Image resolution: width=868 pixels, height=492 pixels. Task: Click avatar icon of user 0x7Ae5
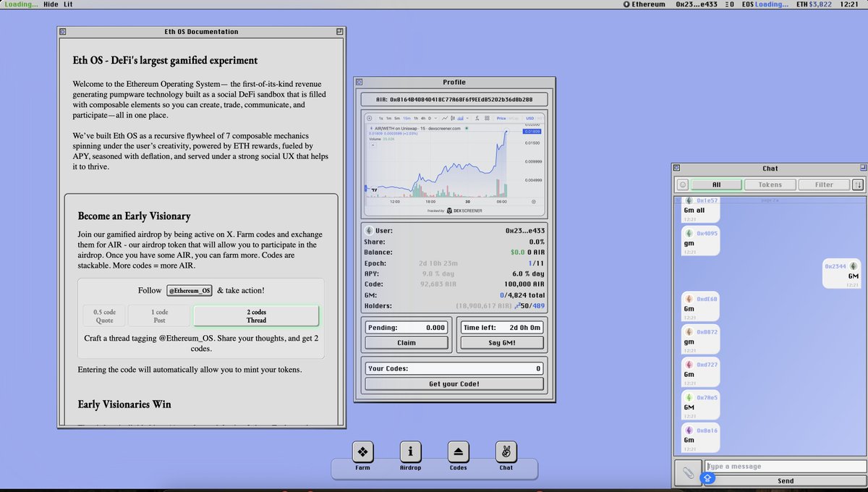pos(689,398)
